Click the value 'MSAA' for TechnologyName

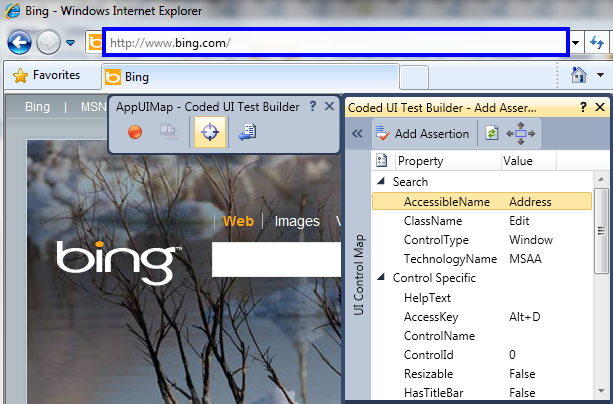coord(525,259)
